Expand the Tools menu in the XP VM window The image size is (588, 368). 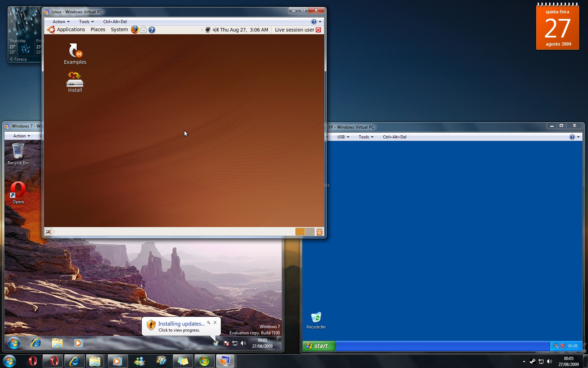coord(366,137)
